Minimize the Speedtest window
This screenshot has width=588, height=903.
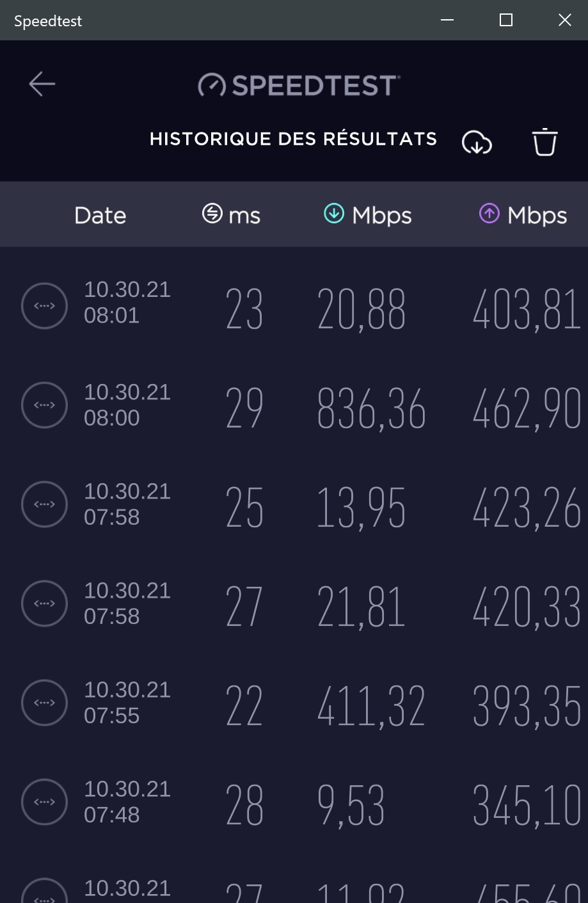[x=447, y=20]
